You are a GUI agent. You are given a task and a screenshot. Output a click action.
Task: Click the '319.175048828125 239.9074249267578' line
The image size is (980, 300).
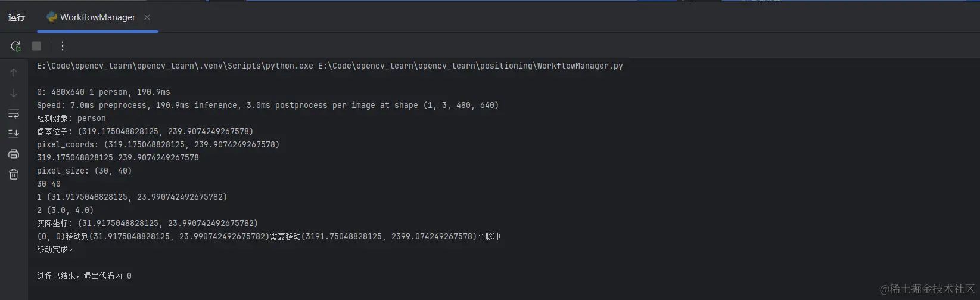pyautogui.click(x=118, y=157)
